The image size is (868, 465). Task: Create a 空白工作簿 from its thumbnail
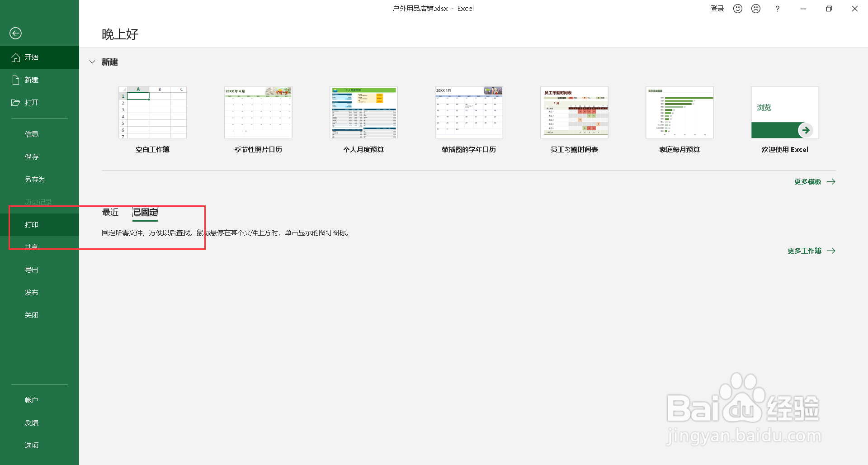click(x=152, y=112)
